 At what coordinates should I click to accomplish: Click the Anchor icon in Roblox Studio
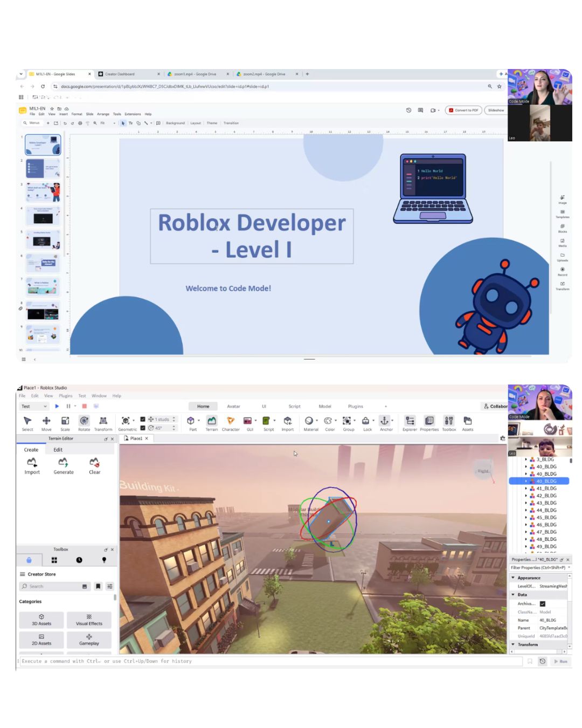[385, 423]
